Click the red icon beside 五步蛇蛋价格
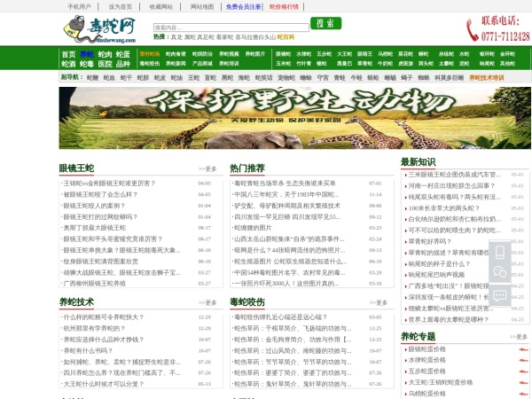532x399 pixels. point(523,372)
